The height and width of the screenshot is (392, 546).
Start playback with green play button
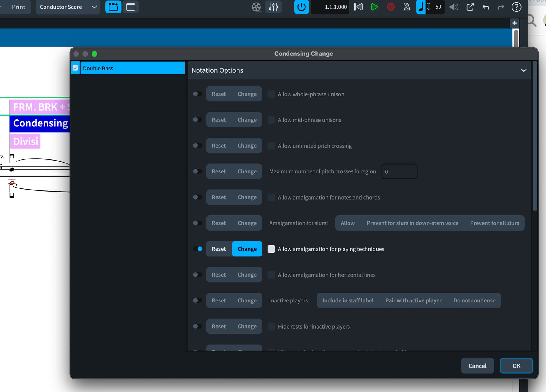[375, 7]
